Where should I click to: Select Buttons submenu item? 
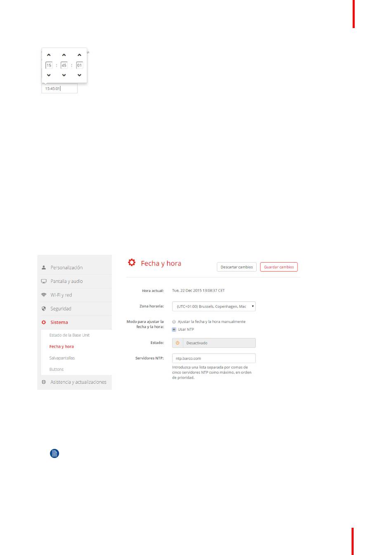click(x=57, y=370)
